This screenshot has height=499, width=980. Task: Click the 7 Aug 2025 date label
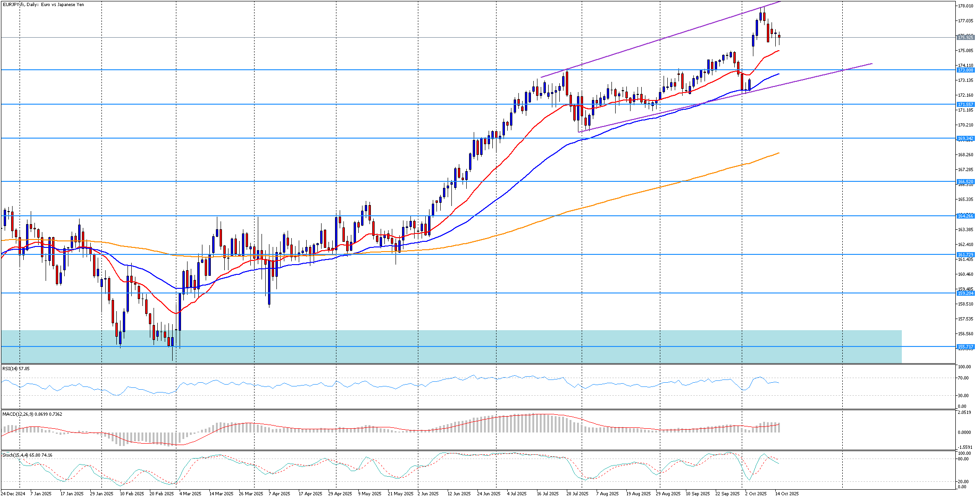[x=608, y=494]
